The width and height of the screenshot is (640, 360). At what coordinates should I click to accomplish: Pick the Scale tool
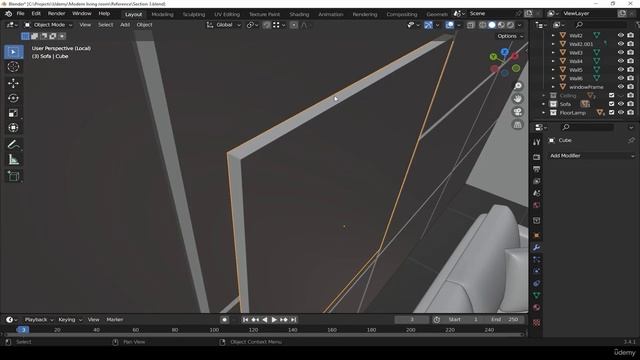point(13,113)
